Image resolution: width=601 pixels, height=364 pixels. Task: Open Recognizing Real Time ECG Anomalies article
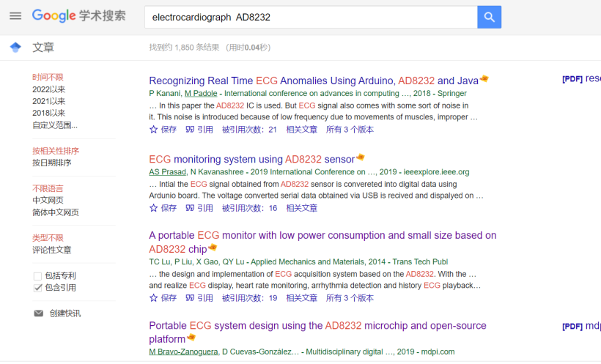click(x=314, y=81)
